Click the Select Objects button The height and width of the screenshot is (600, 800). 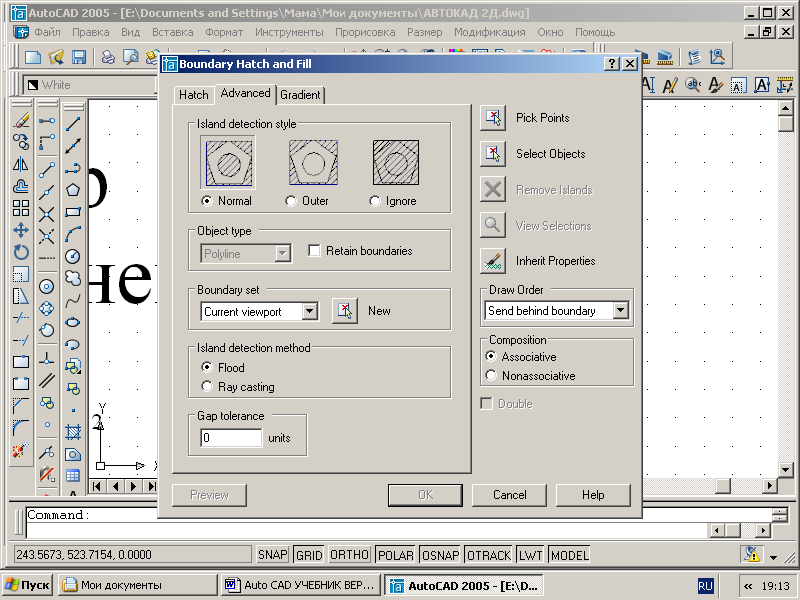coord(493,154)
